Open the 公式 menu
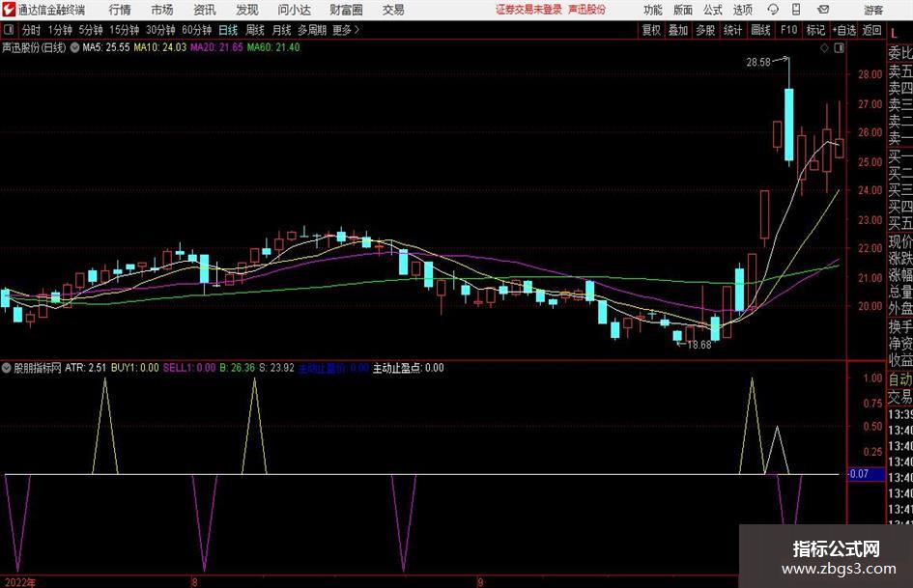Screen dimensions: 913x588 713,10
